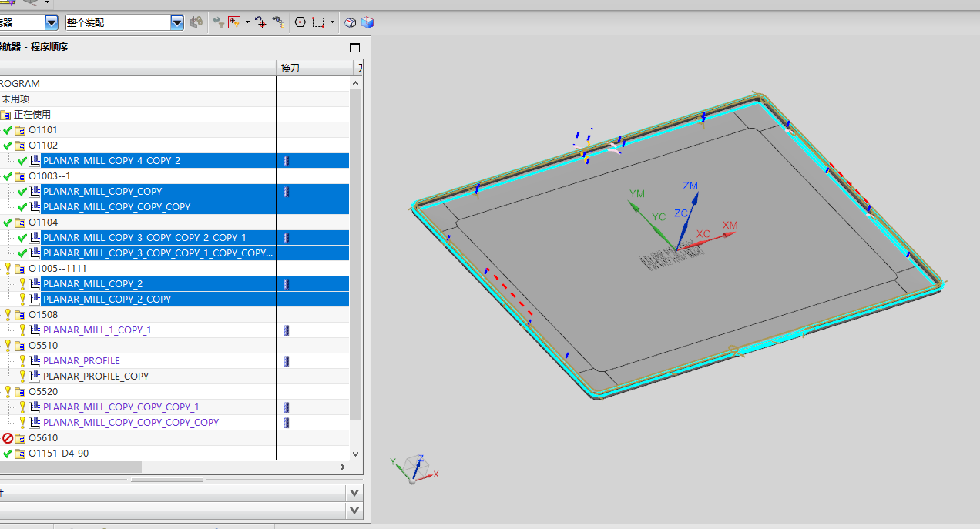
Task: Expand the second collapsed panel chevron below the tree
Action: pyautogui.click(x=354, y=510)
